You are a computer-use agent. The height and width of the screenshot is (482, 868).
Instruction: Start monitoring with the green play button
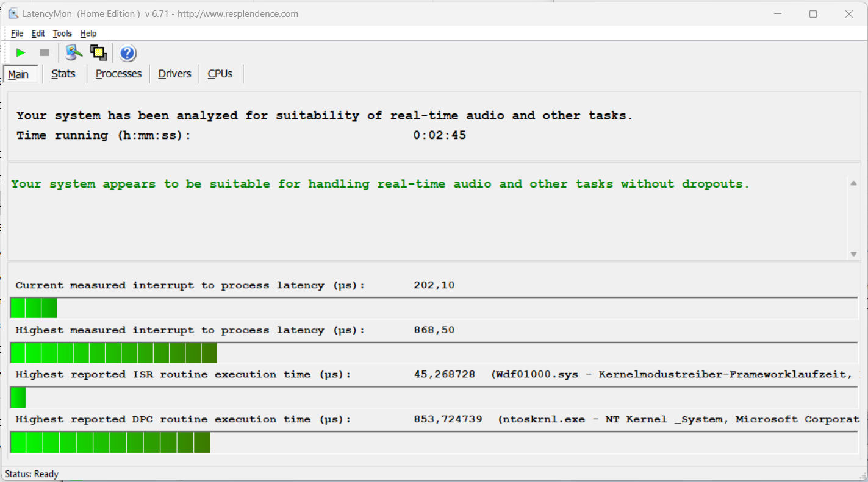click(21, 53)
